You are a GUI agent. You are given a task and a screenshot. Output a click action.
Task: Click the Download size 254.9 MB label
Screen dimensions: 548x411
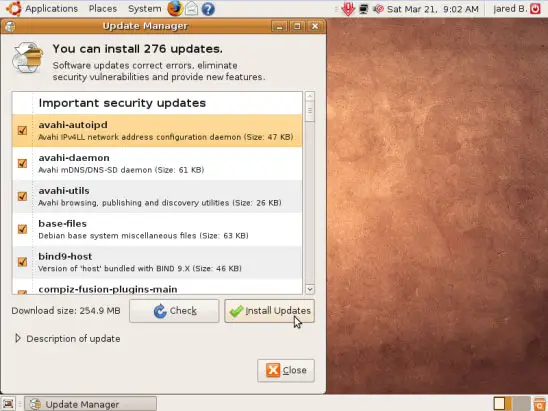point(66,311)
